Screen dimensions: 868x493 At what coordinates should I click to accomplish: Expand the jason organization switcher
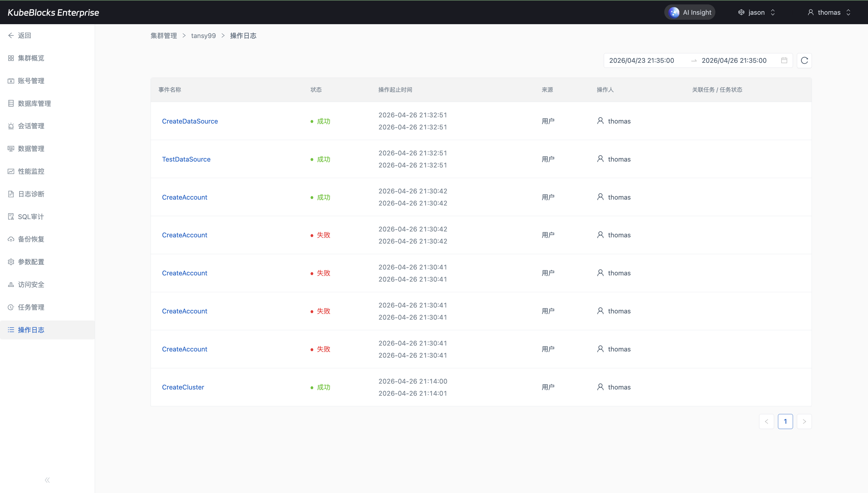click(x=756, y=12)
